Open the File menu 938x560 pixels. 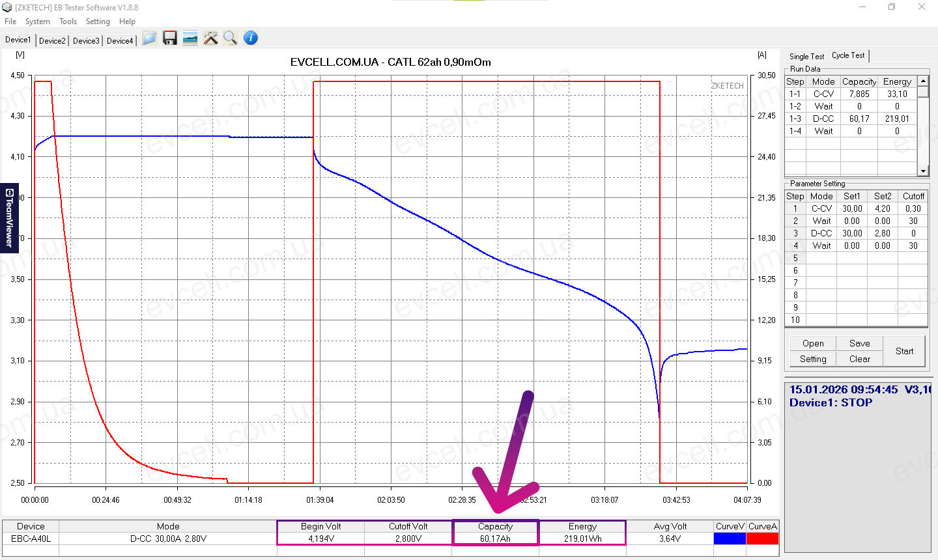pyautogui.click(x=10, y=21)
